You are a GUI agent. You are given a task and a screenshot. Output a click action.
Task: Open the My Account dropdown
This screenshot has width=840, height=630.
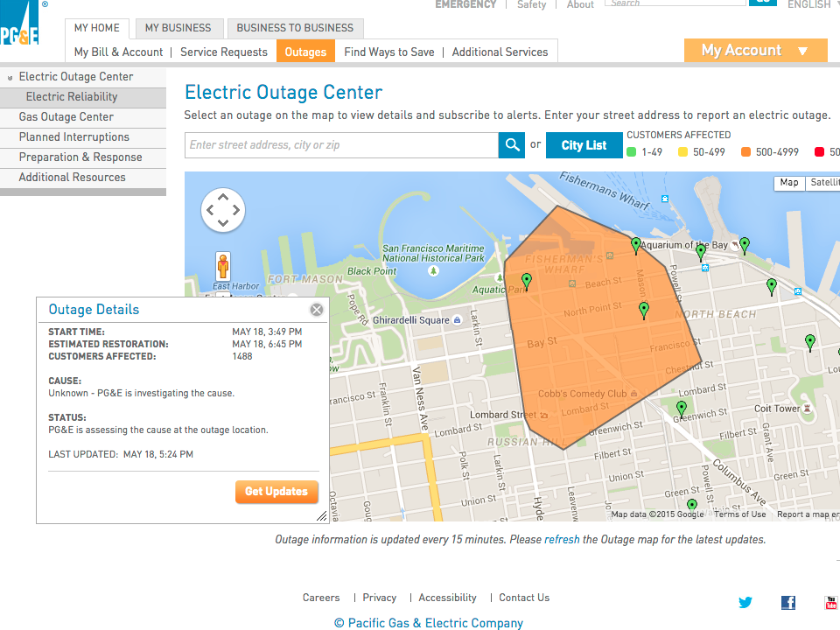pos(755,51)
